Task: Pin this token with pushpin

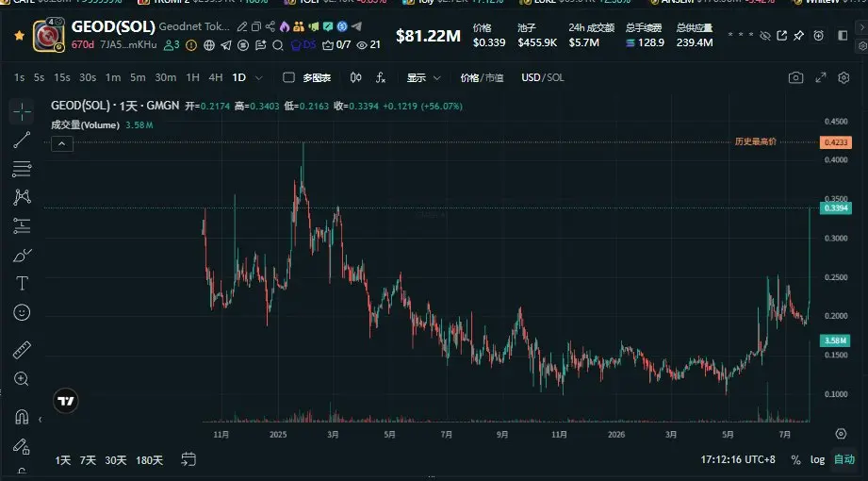Action: click(x=798, y=36)
